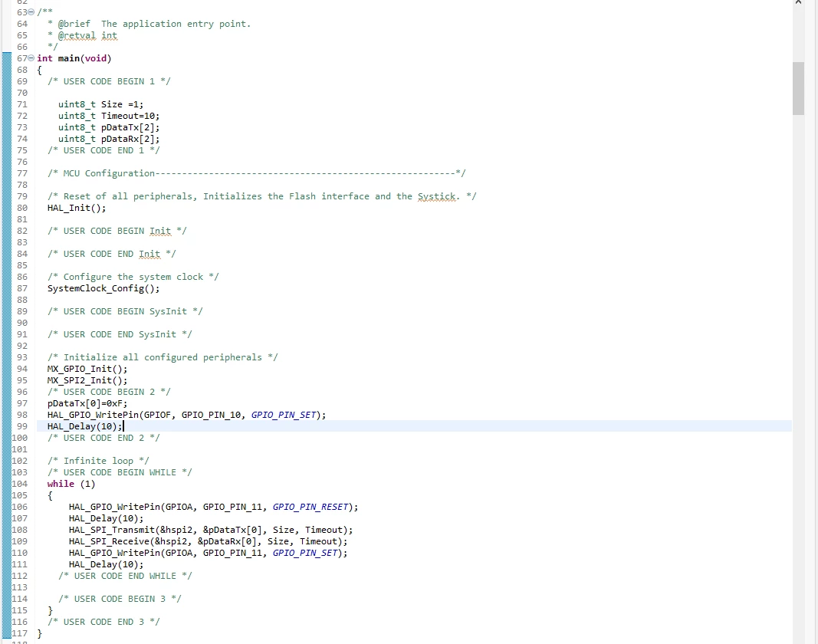This screenshot has width=818, height=644.
Task: Click line number 80 in the gutter
Action: coord(22,208)
